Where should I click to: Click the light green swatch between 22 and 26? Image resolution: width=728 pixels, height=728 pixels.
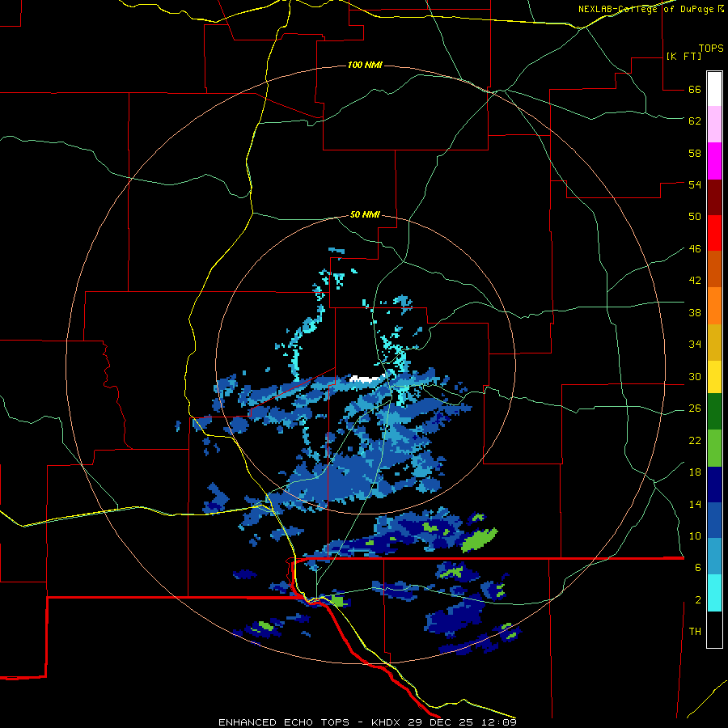(x=714, y=448)
